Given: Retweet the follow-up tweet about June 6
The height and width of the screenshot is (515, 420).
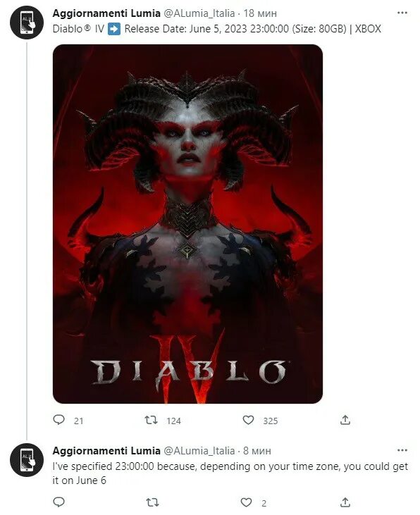Looking at the screenshot, I should (x=152, y=502).
